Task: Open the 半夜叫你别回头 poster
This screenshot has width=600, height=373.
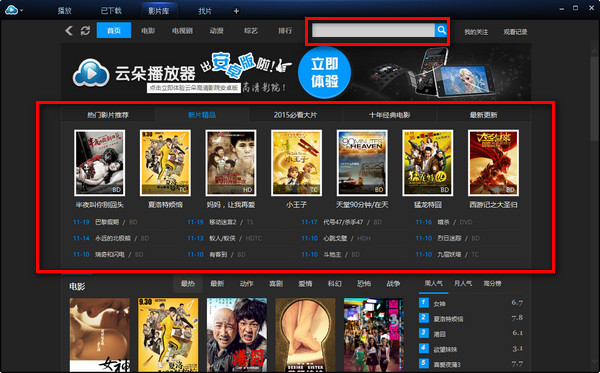Action: pyautogui.click(x=99, y=163)
